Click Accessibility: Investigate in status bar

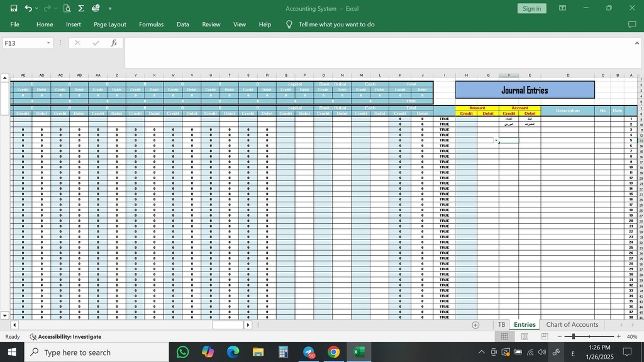coord(65,337)
